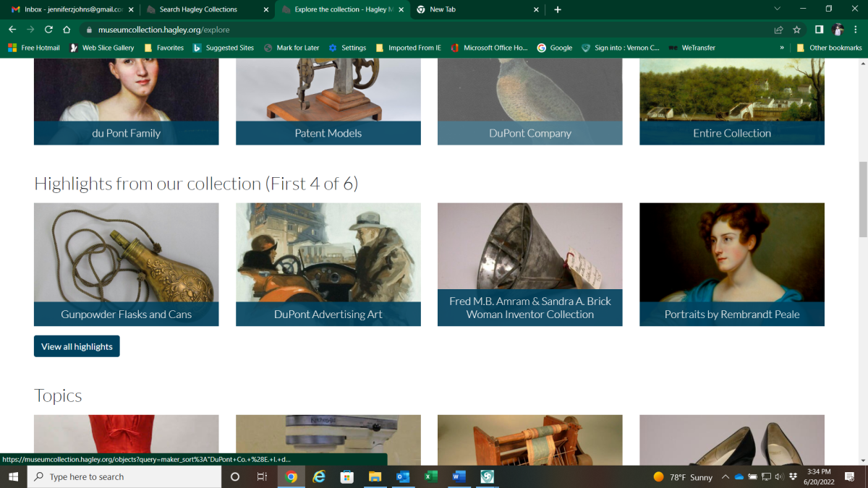Show more bookmarks via the chevron
868x488 pixels.
point(782,48)
